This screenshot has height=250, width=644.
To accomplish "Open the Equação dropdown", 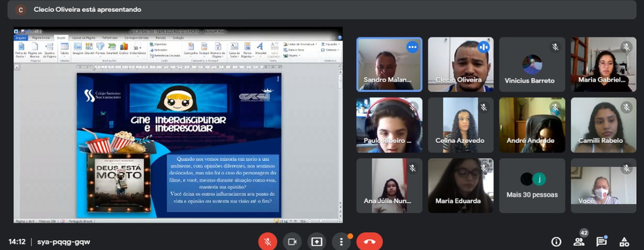I will [x=330, y=44].
